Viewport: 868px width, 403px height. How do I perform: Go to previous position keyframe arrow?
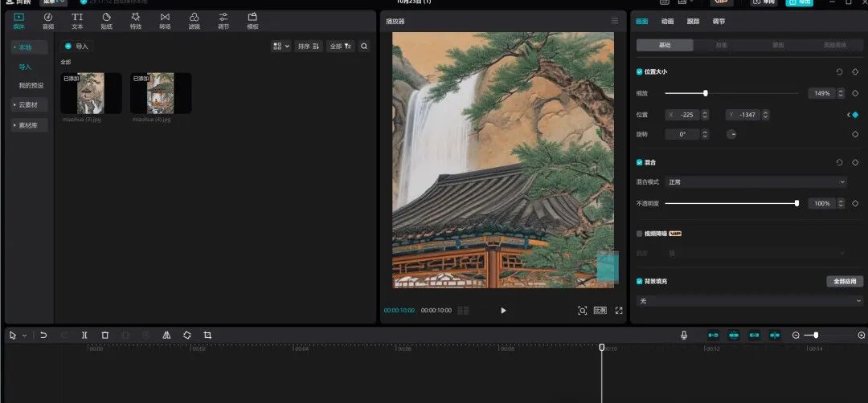pyautogui.click(x=848, y=115)
